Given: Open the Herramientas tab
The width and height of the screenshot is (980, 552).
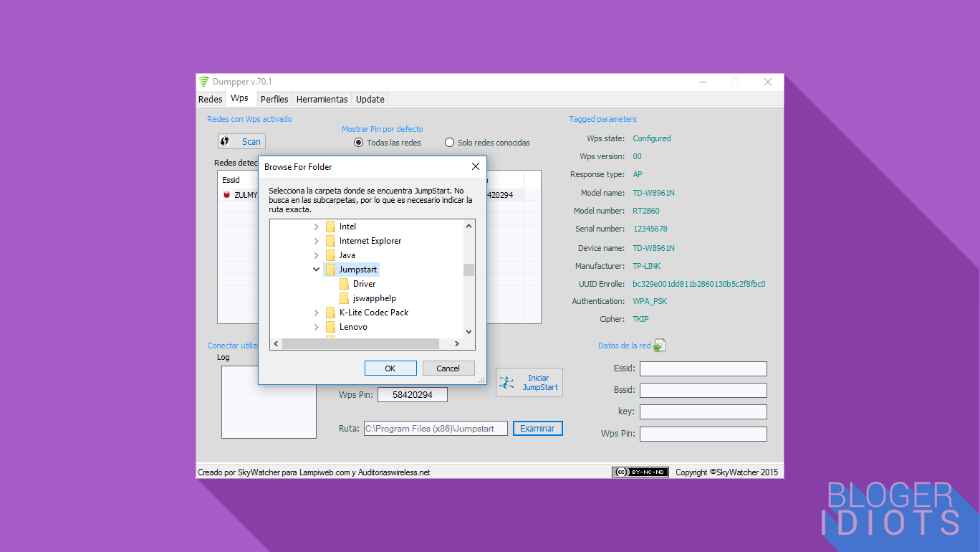Looking at the screenshot, I should pos(322,100).
